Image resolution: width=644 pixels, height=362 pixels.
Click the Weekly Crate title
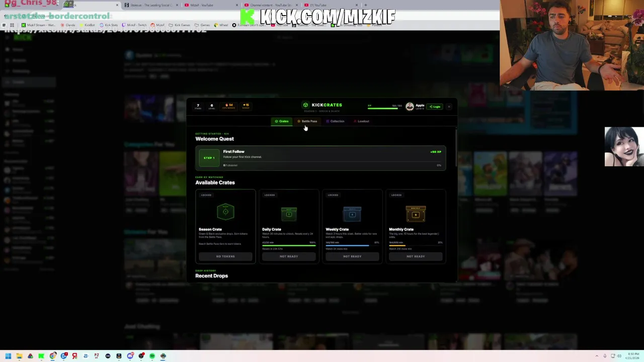[x=337, y=229]
